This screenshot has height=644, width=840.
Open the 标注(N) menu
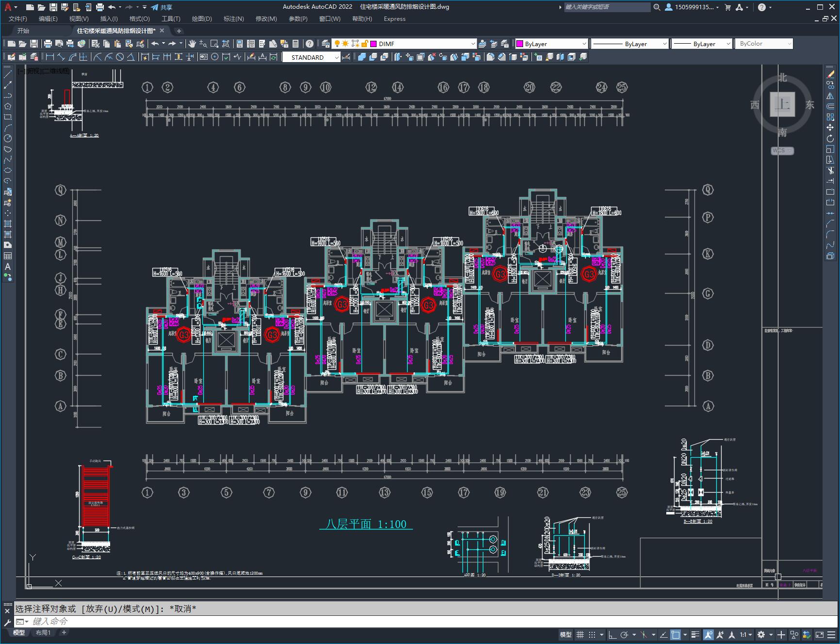click(x=233, y=18)
